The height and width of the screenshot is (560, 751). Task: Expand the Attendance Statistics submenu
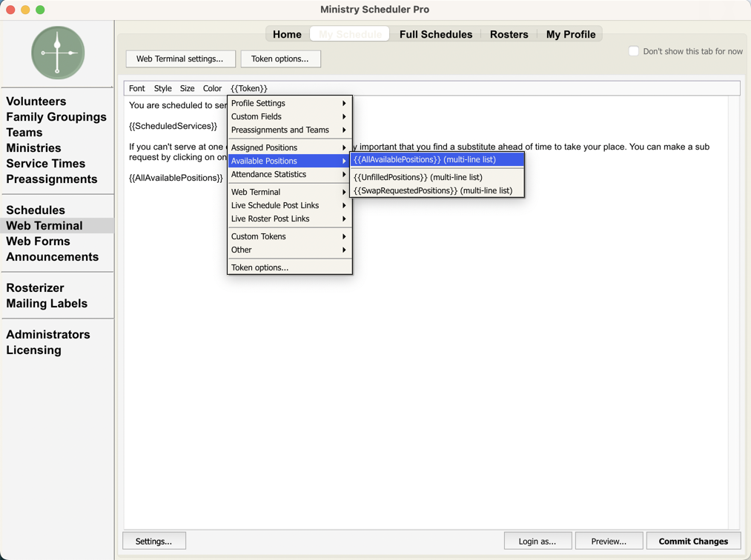tap(290, 174)
